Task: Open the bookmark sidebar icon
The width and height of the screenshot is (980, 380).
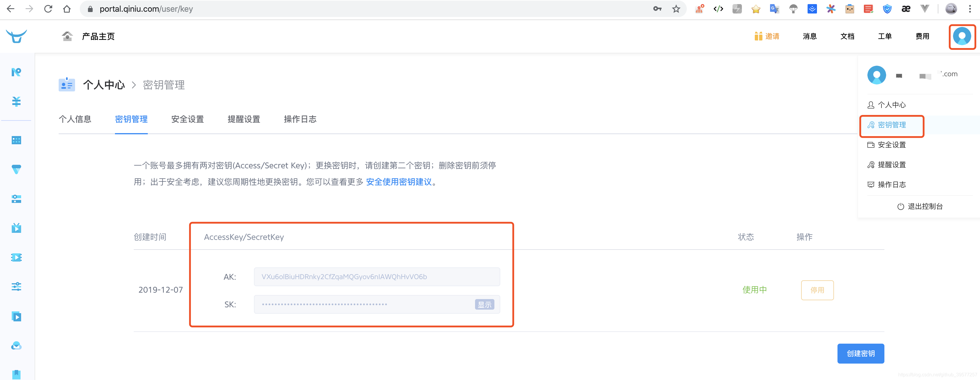Action: pos(16,374)
